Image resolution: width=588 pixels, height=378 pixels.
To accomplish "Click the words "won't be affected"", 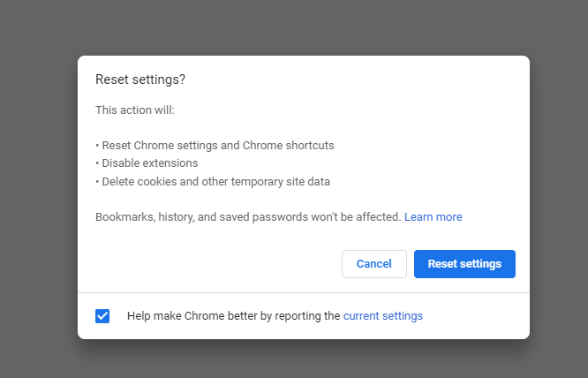I will (x=366, y=216).
